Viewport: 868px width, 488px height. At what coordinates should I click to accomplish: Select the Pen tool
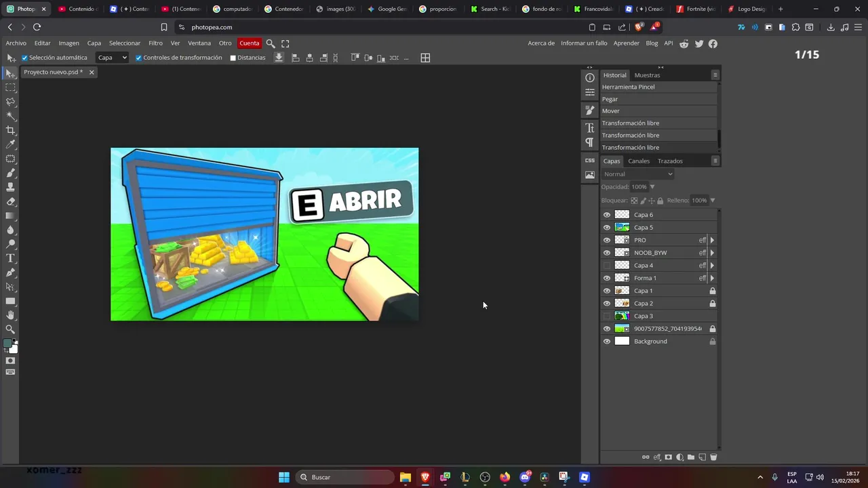[10, 272]
